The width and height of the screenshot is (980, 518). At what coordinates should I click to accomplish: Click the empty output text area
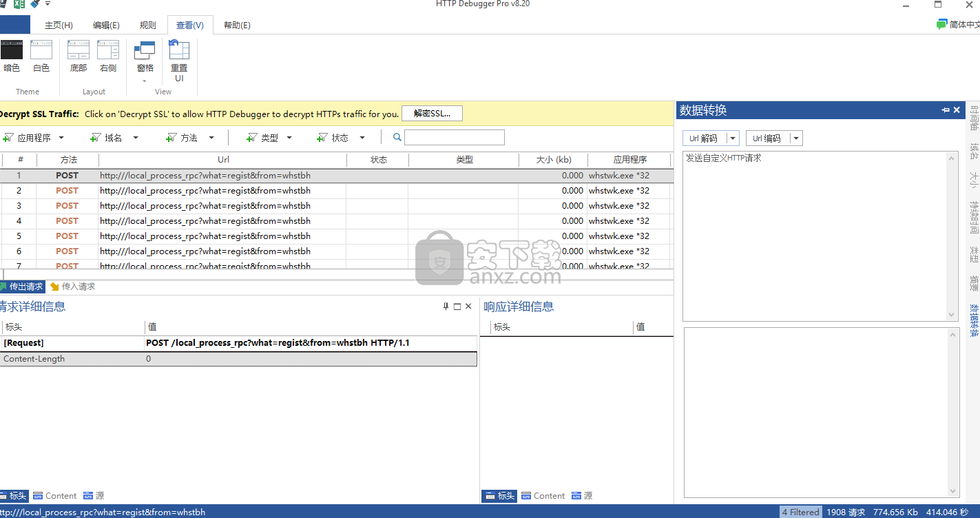(x=816, y=412)
